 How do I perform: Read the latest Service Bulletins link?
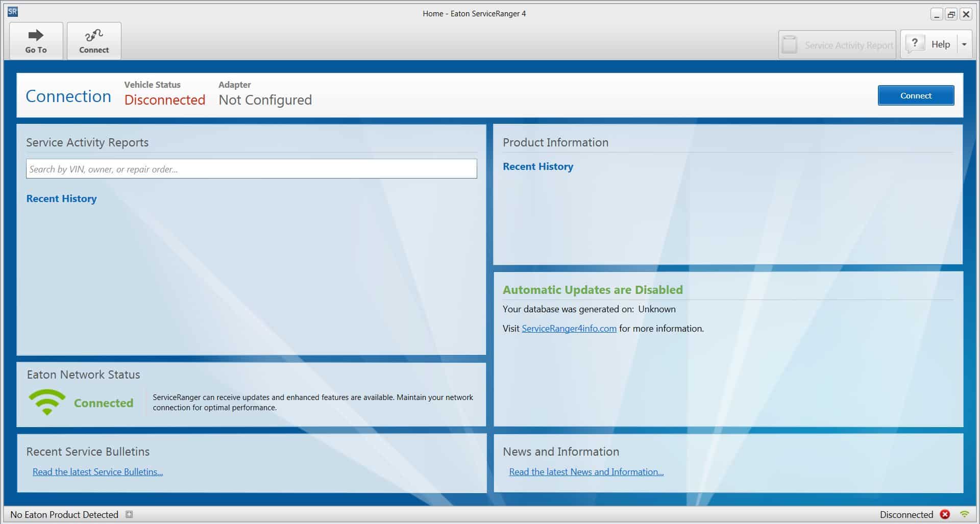(97, 472)
